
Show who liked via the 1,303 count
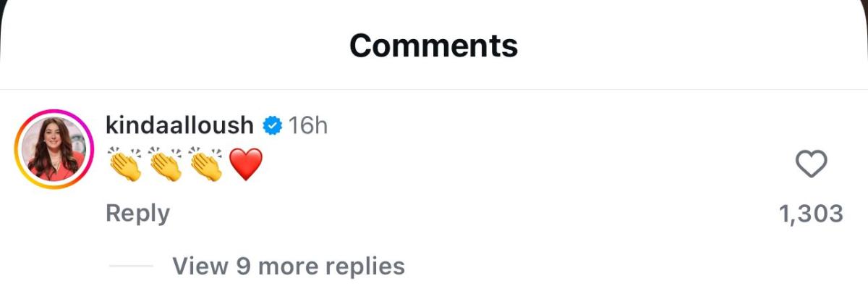(811, 214)
